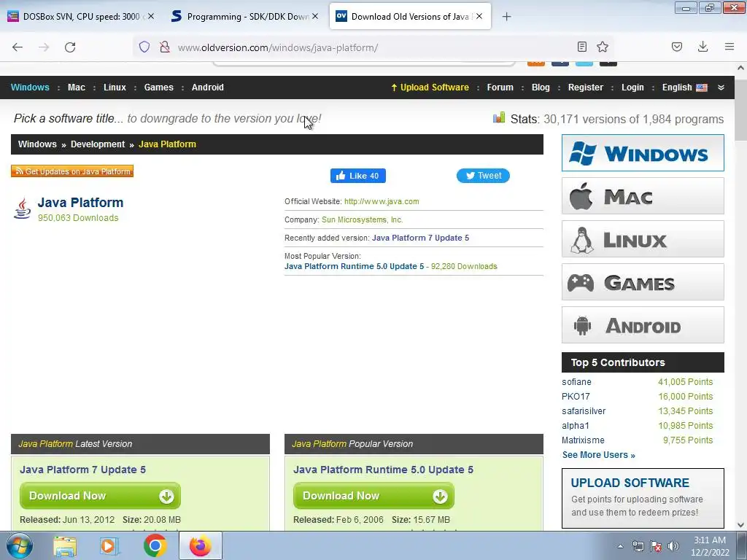Click the Games sidebar banner
The width and height of the screenshot is (747, 560).
[643, 282]
